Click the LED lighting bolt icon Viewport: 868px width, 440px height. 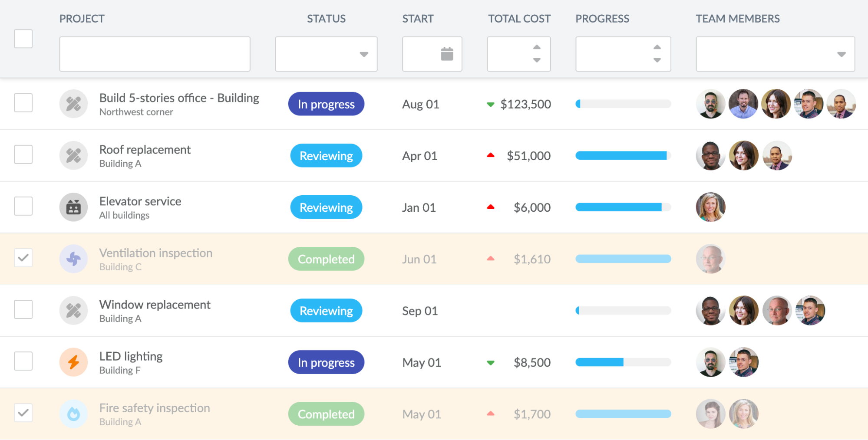73,362
